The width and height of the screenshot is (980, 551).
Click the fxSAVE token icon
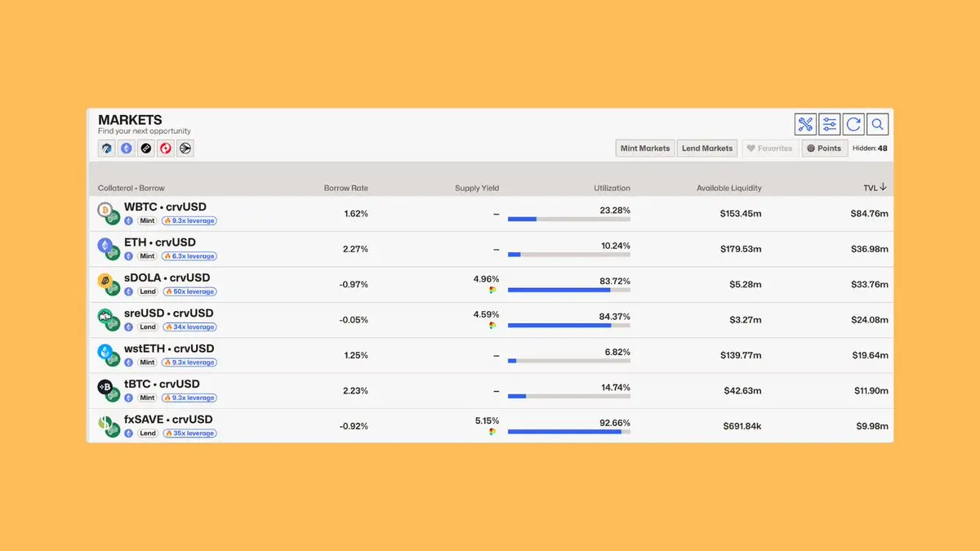[x=105, y=422]
